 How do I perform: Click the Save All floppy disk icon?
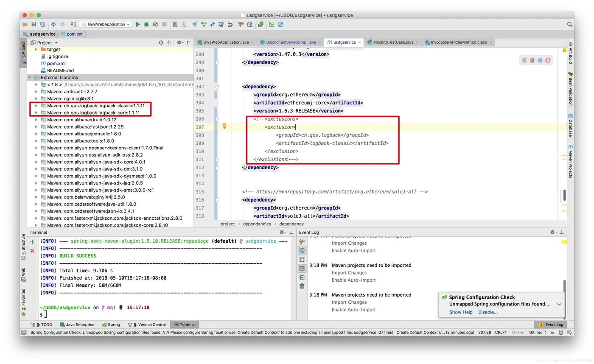pos(34,24)
